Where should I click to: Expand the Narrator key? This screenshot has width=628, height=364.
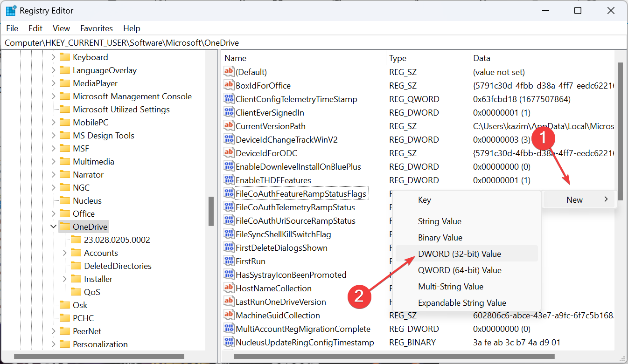53,175
